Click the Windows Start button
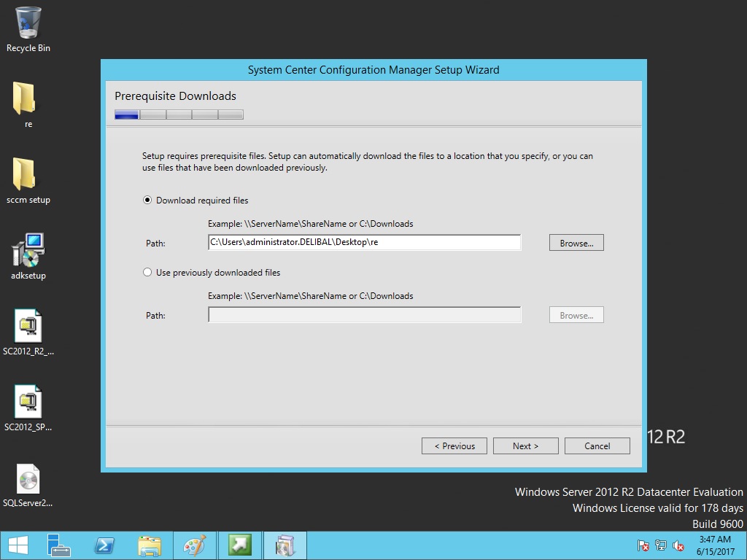Image resolution: width=747 pixels, height=560 pixels. point(18,545)
